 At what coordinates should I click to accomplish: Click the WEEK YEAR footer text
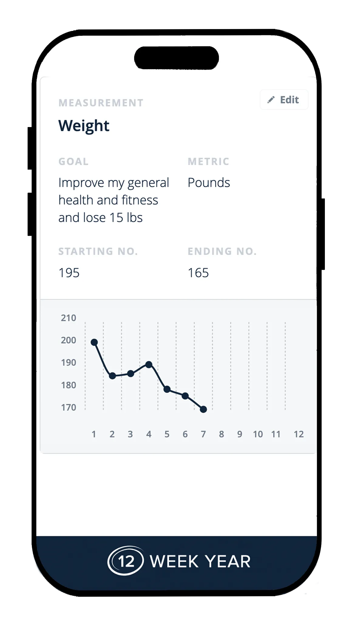pos(200,561)
